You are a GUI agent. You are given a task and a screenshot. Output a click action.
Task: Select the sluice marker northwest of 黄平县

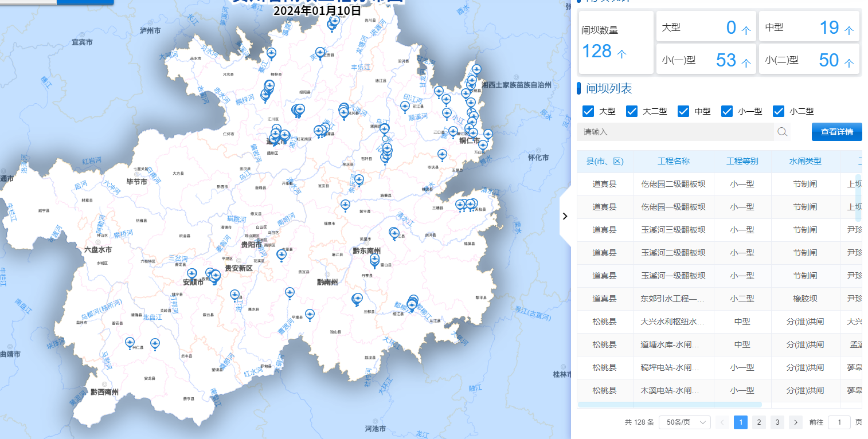tap(345, 205)
